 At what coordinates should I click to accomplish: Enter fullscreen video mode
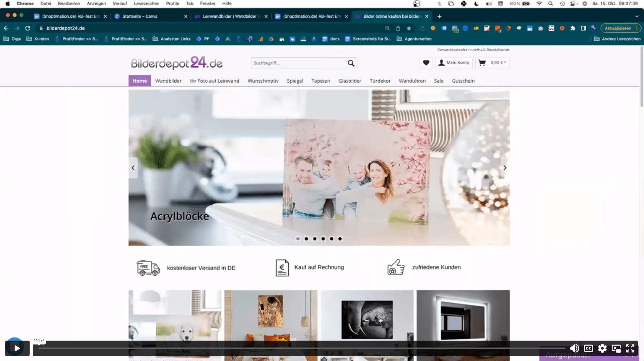coord(630,348)
